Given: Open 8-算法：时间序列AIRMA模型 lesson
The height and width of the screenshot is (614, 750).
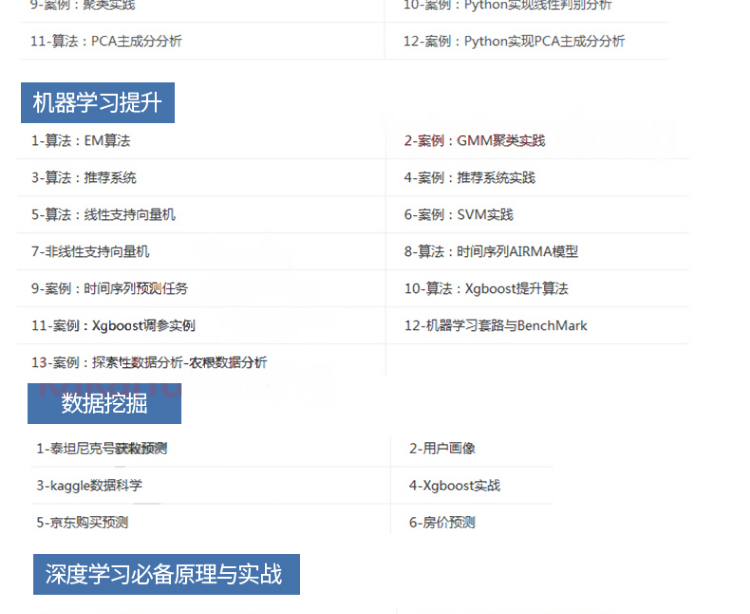Looking at the screenshot, I should click(x=491, y=252).
